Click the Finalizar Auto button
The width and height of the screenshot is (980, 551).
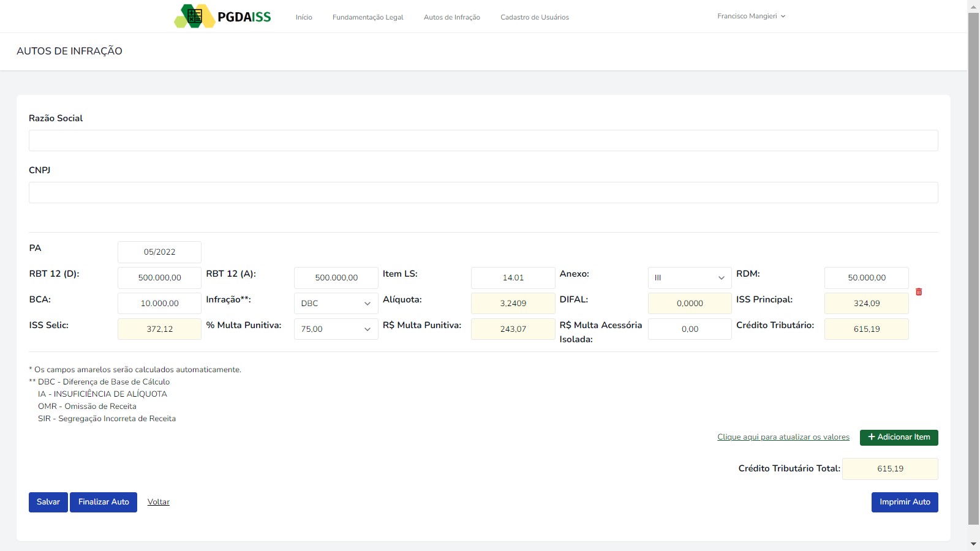(104, 502)
